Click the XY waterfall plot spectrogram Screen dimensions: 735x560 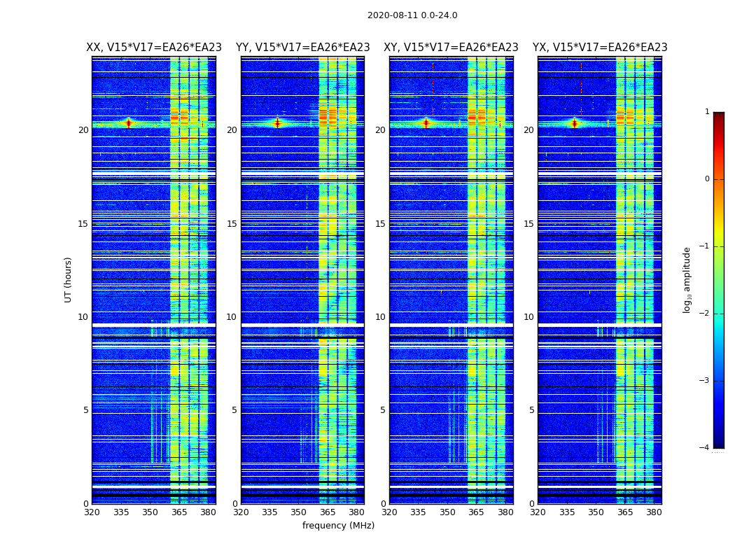click(451, 280)
